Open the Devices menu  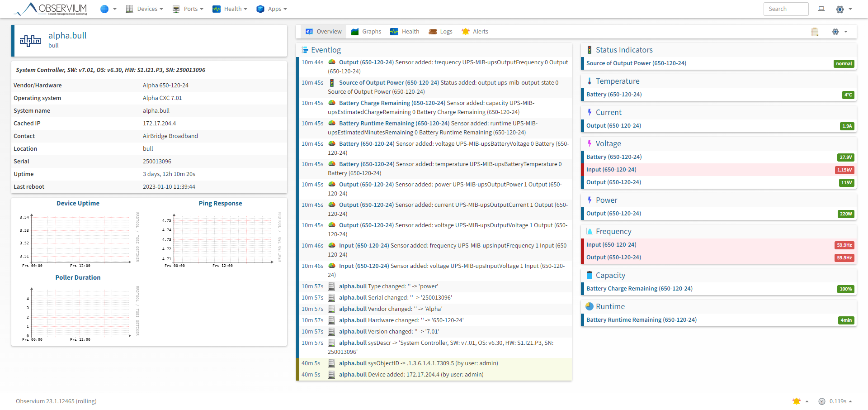coord(144,9)
